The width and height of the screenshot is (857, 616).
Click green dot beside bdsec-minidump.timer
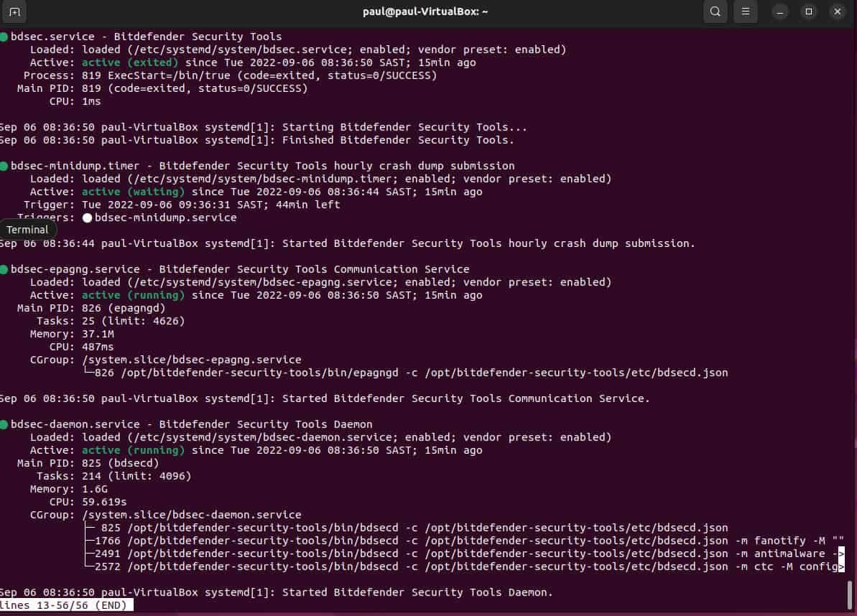coord(4,166)
